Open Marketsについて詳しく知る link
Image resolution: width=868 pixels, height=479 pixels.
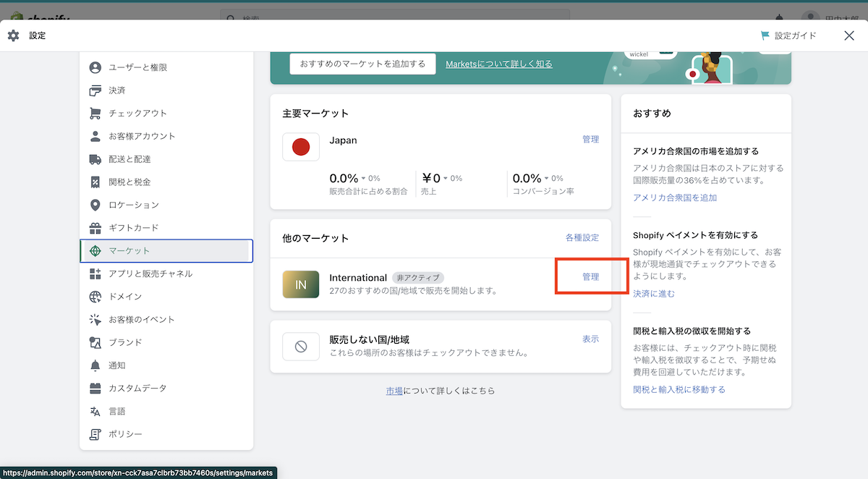(x=499, y=64)
